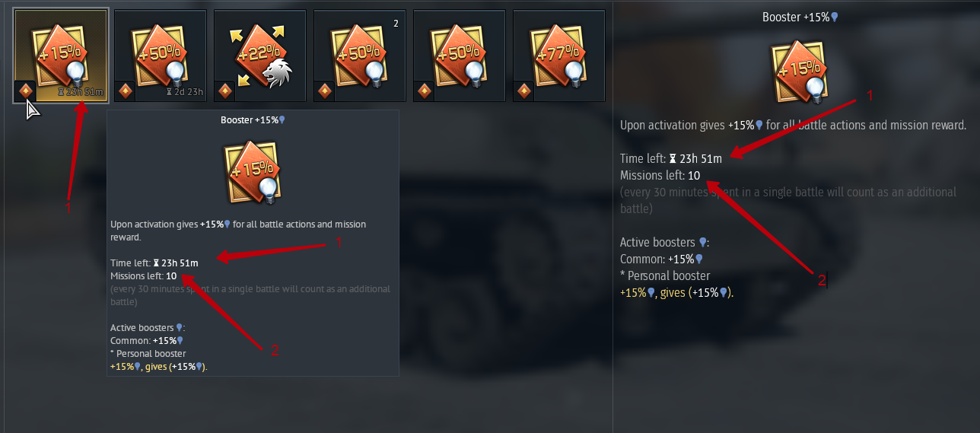980x433 pixels.
Task: Select the +50% booster beside the +77% booster
Action: coord(459,55)
